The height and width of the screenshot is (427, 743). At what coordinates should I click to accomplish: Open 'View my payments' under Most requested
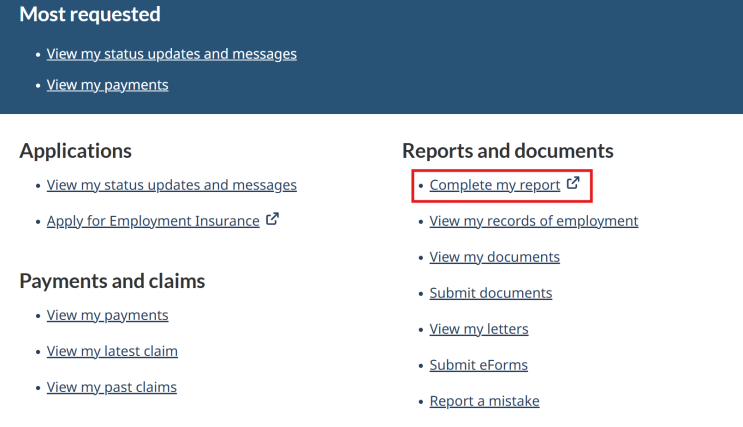click(x=108, y=85)
